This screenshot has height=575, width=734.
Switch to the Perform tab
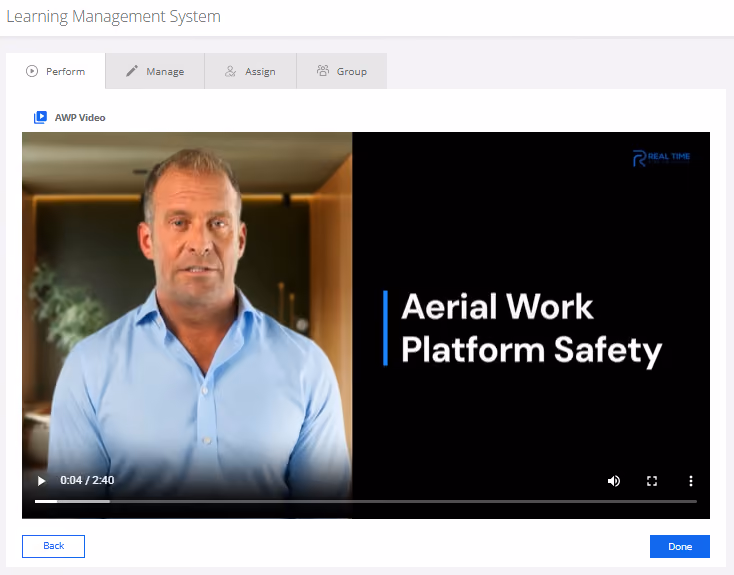coord(56,71)
